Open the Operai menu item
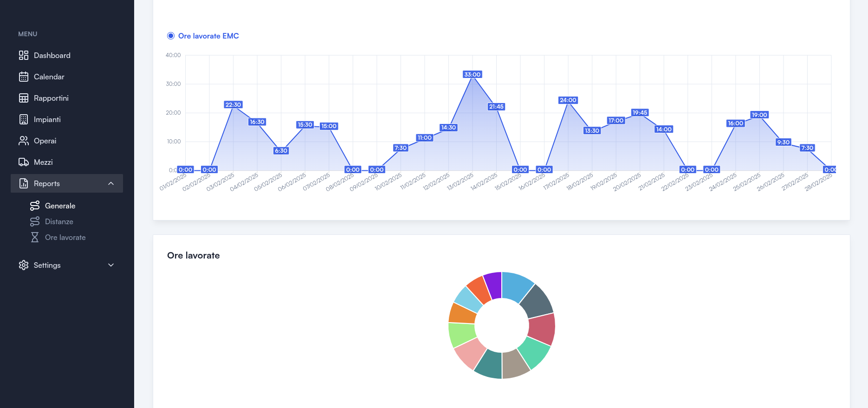 tap(67, 141)
